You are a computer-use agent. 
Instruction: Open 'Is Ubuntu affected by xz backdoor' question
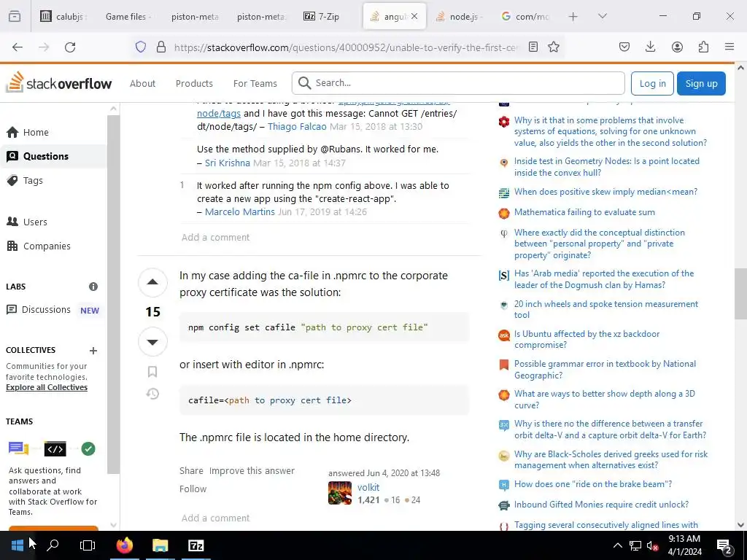(x=587, y=339)
